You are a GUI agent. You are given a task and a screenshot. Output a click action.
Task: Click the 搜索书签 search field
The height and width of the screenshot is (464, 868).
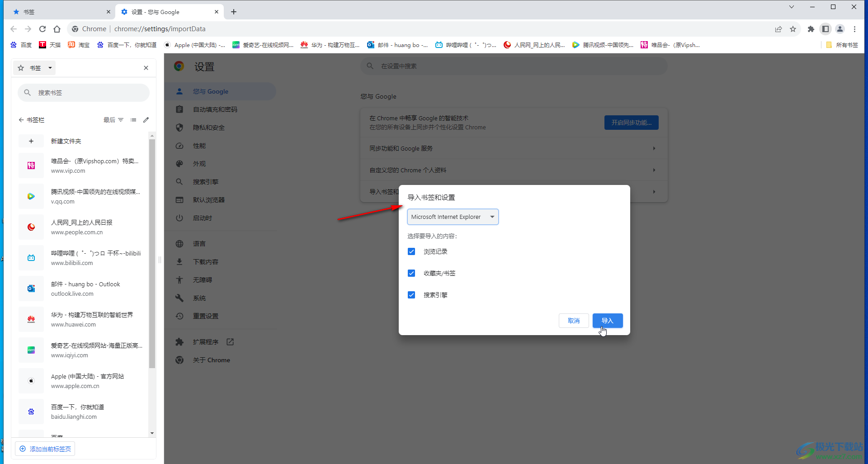(x=84, y=93)
